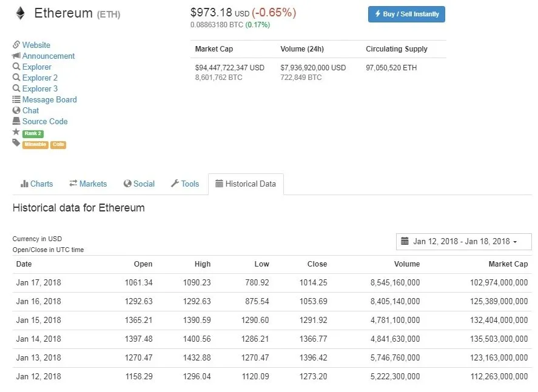Click the Ethereum diamond logo icon

(21, 13)
